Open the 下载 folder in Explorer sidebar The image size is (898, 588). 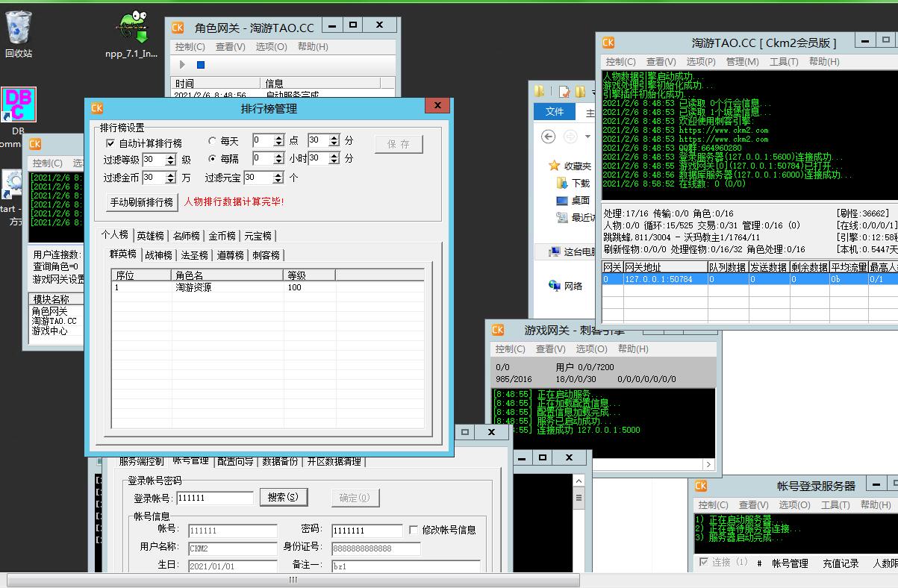(x=581, y=183)
